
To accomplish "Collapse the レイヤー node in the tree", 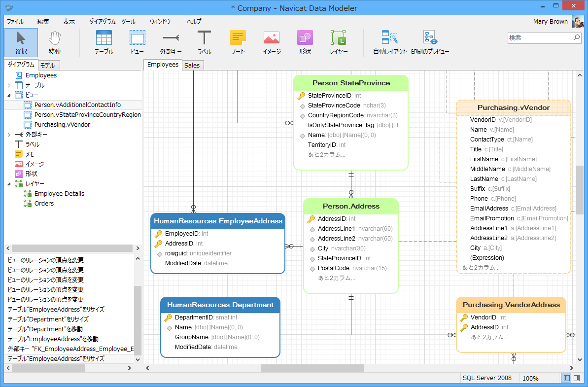I will 9,184.
